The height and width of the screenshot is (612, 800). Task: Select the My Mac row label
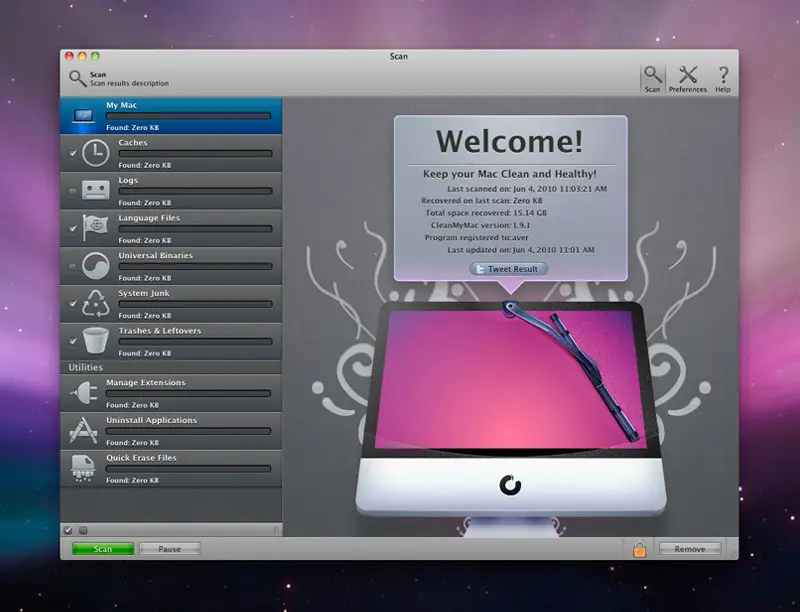tap(121, 105)
